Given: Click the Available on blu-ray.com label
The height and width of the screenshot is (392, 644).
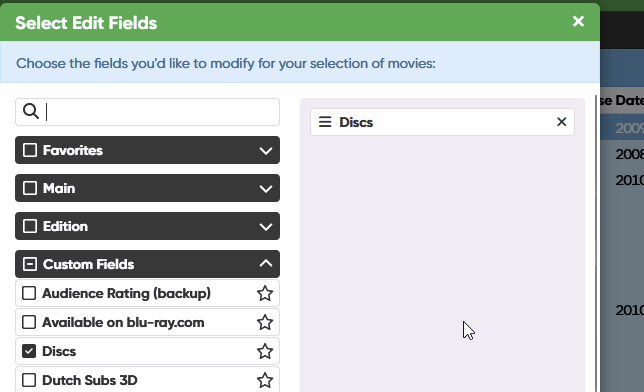Looking at the screenshot, I should pyautogui.click(x=123, y=322).
